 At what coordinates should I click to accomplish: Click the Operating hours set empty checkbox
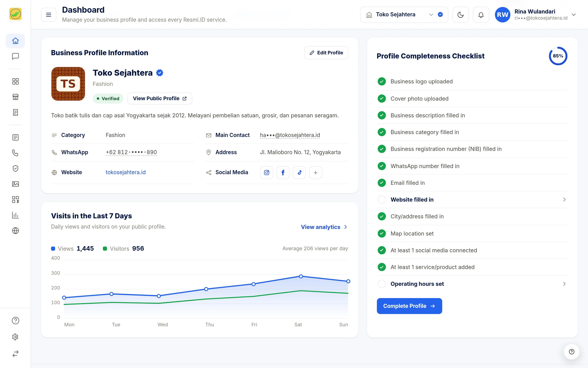click(x=382, y=284)
